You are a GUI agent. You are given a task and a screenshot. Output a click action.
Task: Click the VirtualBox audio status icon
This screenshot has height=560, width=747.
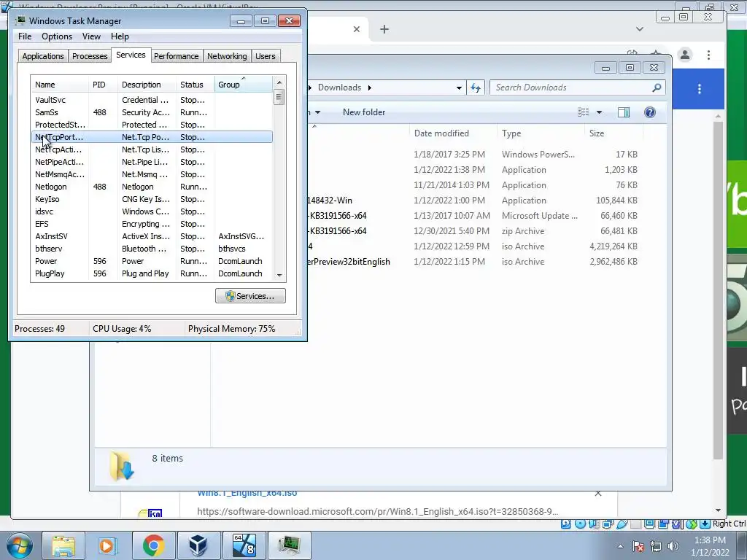coord(594,524)
